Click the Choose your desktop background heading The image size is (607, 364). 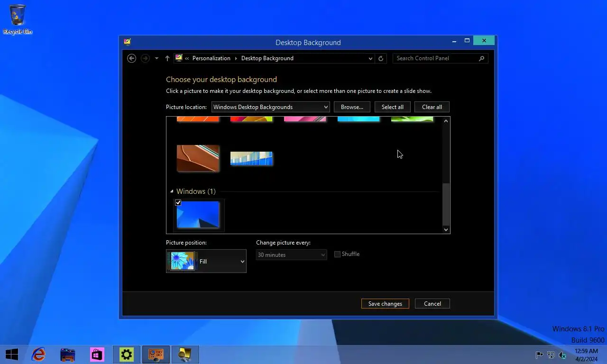pos(221,80)
